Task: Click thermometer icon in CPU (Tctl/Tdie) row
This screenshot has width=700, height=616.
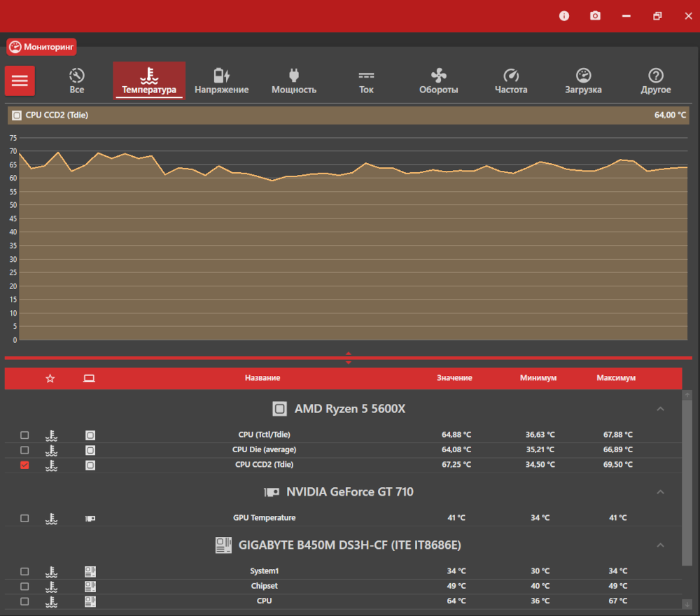Action: point(51,435)
